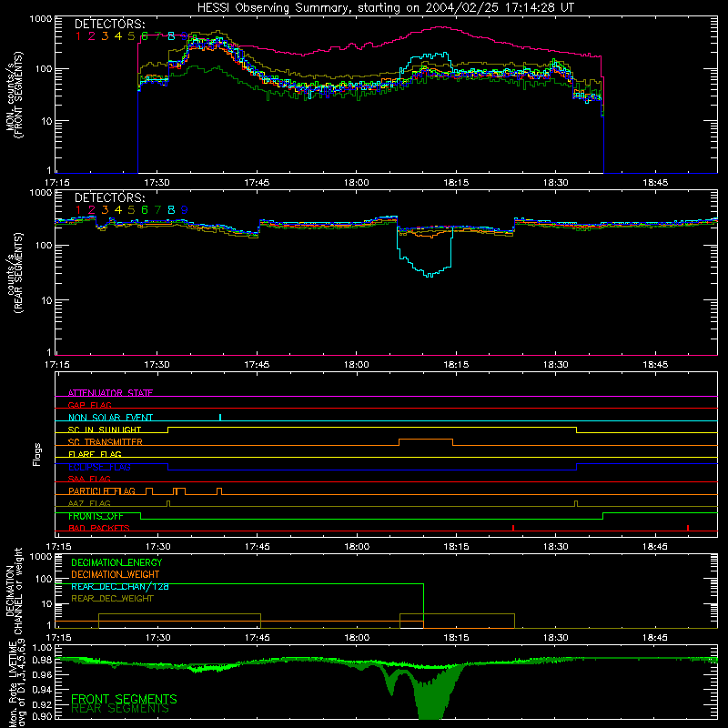Click the SC IN SUNLIGHT flag label
Image resolution: width=728 pixels, height=728 pixels.
105,430
